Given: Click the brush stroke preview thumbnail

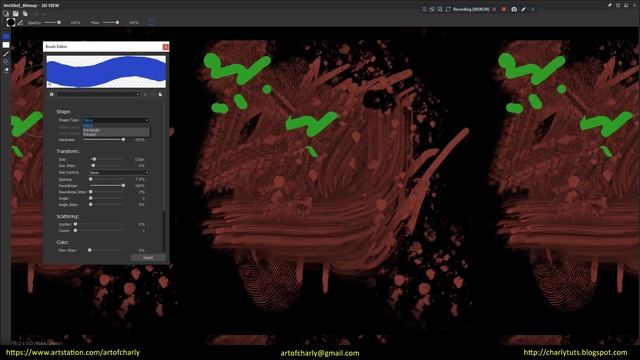Looking at the screenshot, I should (x=106, y=72).
